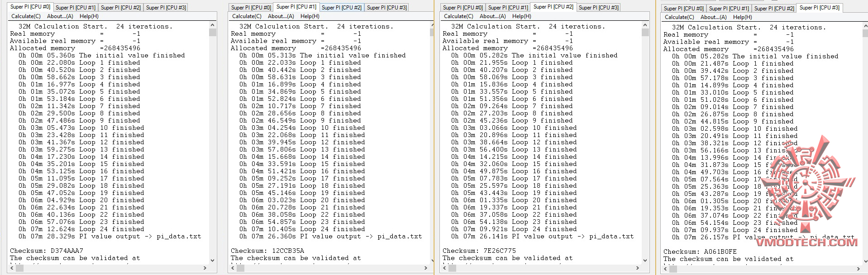The width and height of the screenshot is (868, 275).
Task: Click the '00m 21.487s Loop 1 finished' line
Action: [733, 64]
